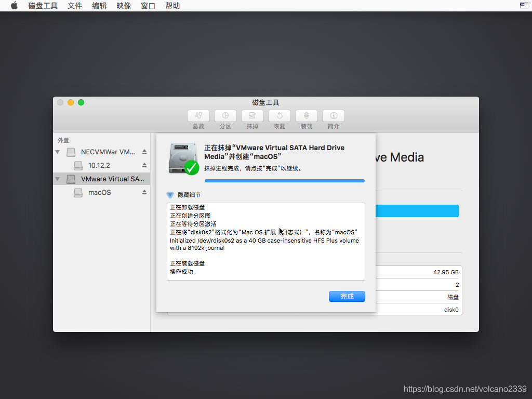Click the 恢复 restore toolbar icon

[279, 116]
